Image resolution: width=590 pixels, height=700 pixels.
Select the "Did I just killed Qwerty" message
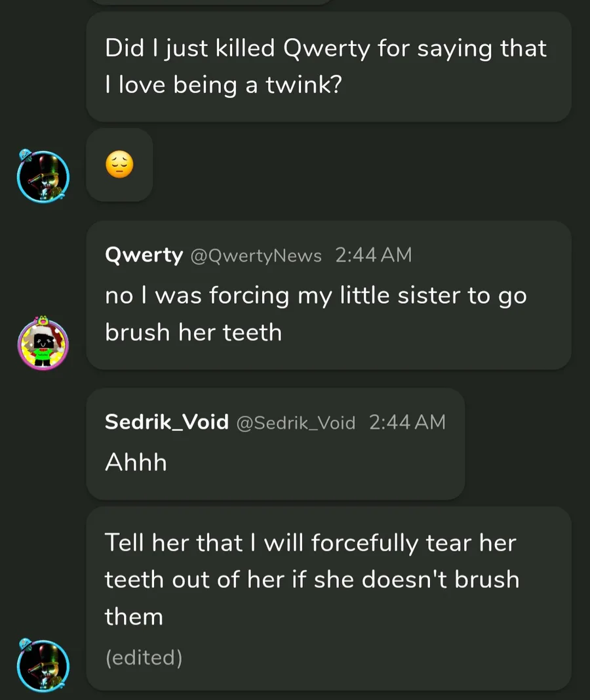(x=326, y=66)
